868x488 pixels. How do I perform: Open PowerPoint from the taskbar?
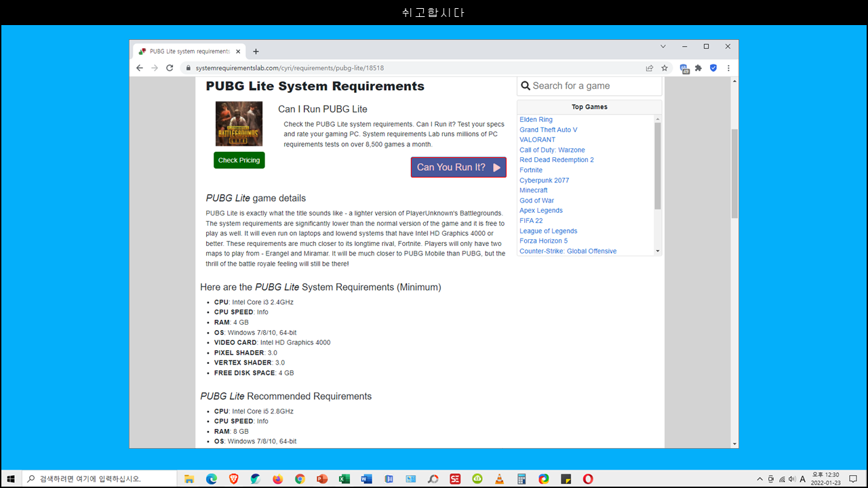(x=322, y=479)
